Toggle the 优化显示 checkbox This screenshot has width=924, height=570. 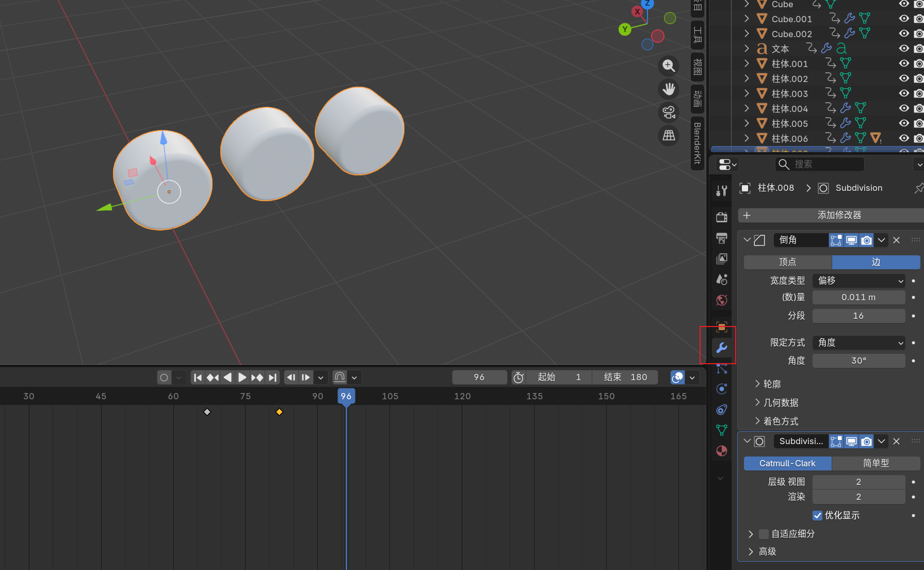point(817,515)
